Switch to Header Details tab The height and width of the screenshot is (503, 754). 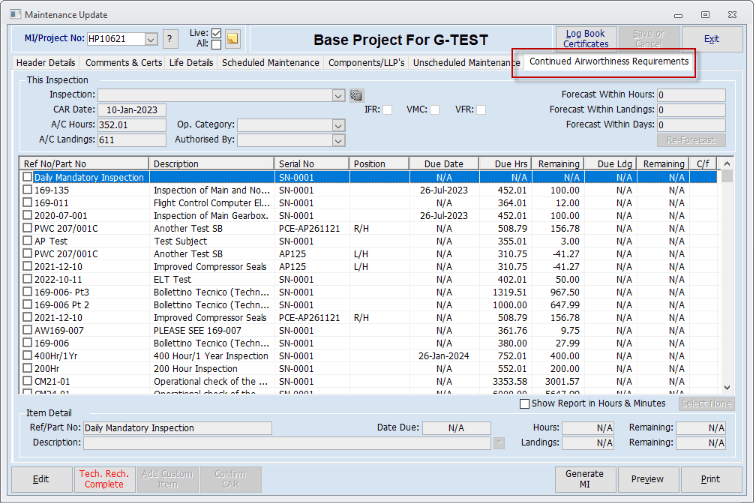[x=46, y=63]
